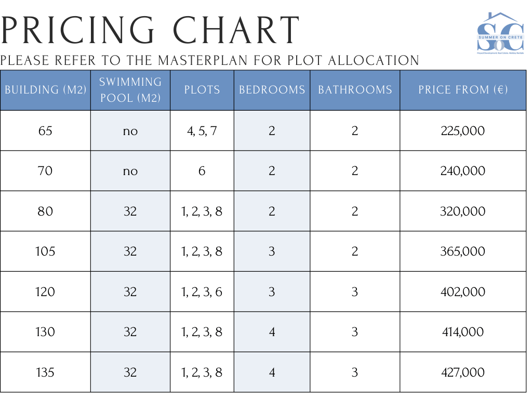This screenshot has height=399, width=532.
Task: Select the 414,000 price cell
Action: click(x=462, y=332)
